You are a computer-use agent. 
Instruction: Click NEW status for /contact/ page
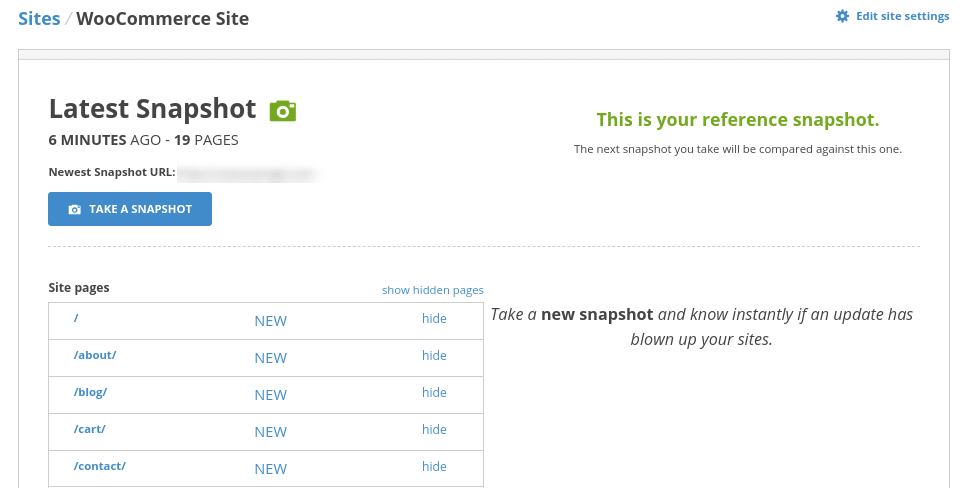click(270, 469)
